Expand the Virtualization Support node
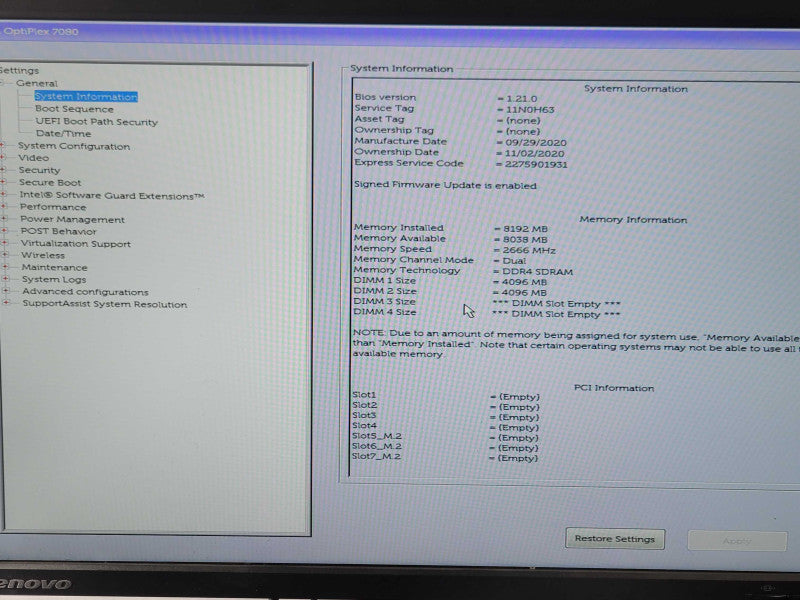 tap(5, 243)
